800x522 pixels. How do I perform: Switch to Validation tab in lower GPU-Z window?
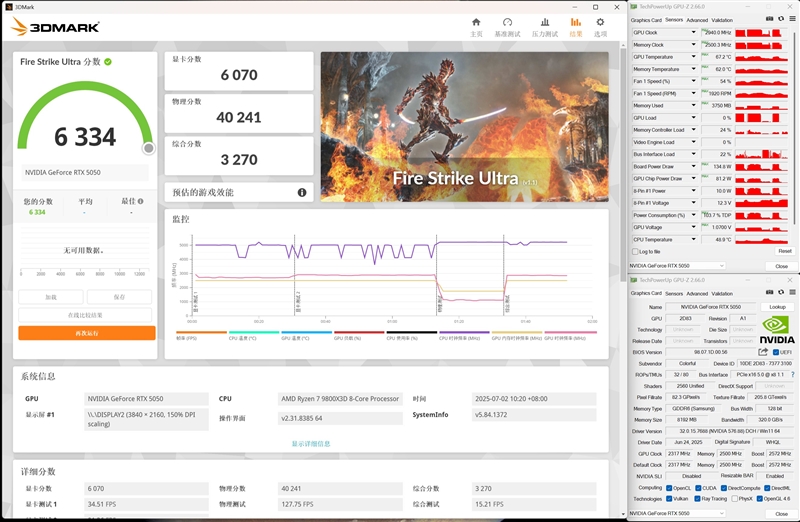click(722, 293)
